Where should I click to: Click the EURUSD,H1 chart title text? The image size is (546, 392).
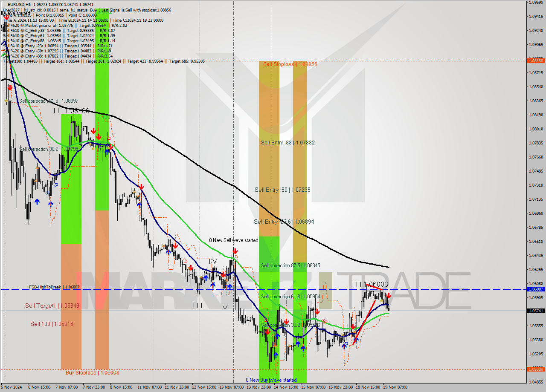[19, 4]
